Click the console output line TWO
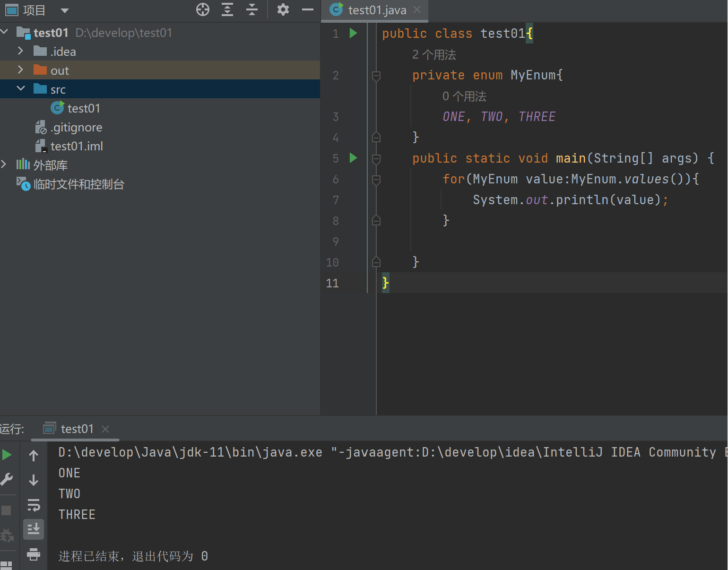Viewport: 728px width, 570px height. [69, 494]
